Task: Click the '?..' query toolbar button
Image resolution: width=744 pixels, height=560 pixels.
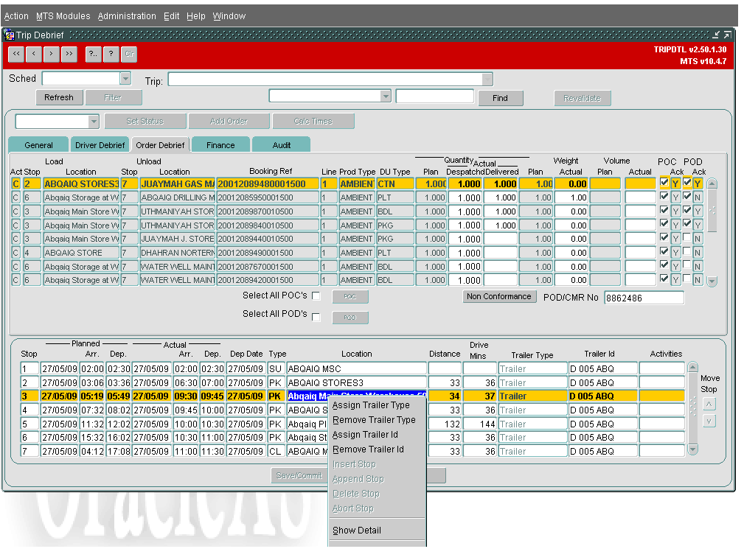Action: 93,54
